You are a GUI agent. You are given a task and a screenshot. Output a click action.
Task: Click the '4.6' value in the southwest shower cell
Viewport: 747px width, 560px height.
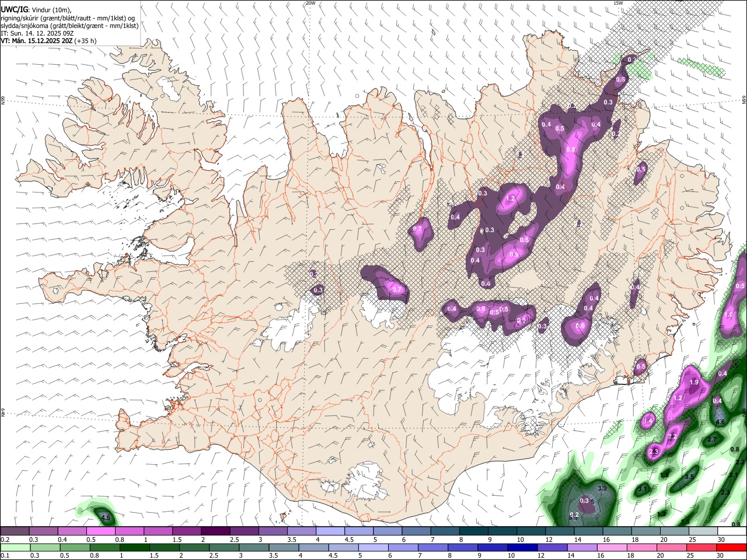[x=106, y=517]
